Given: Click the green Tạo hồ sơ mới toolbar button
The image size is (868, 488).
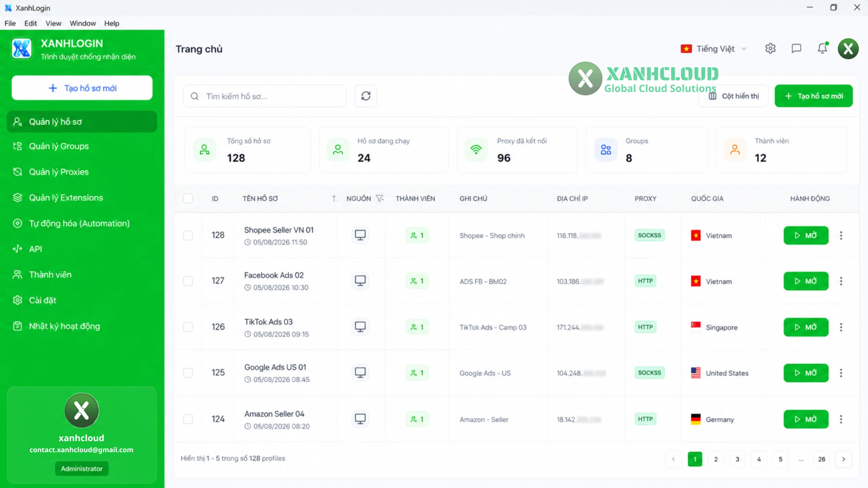Looking at the screenshot, I should 813,96.
